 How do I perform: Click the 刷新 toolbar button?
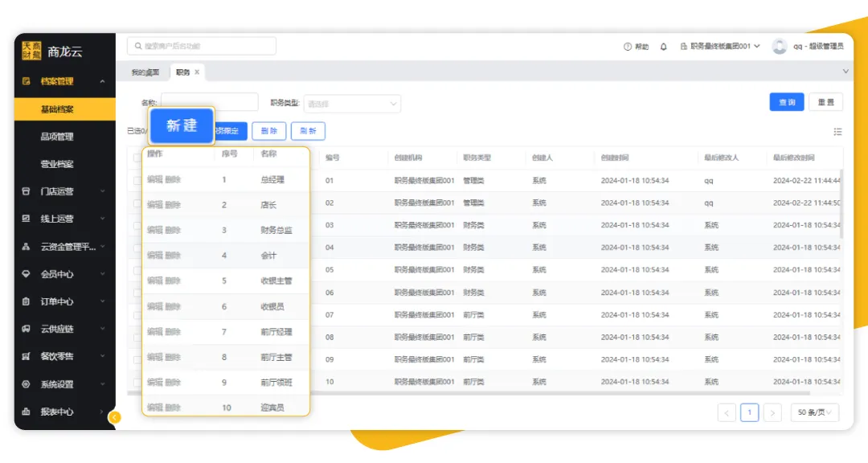[308, 131]
